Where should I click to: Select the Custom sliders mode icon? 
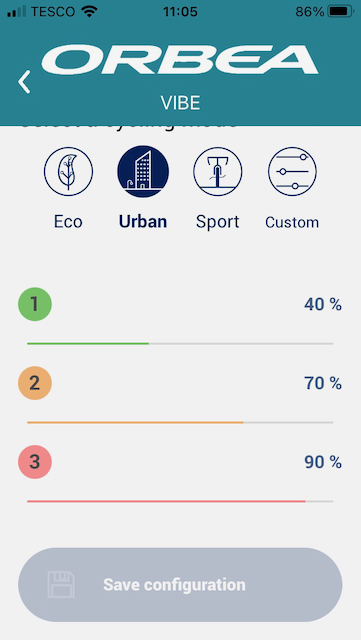[292, 172]
